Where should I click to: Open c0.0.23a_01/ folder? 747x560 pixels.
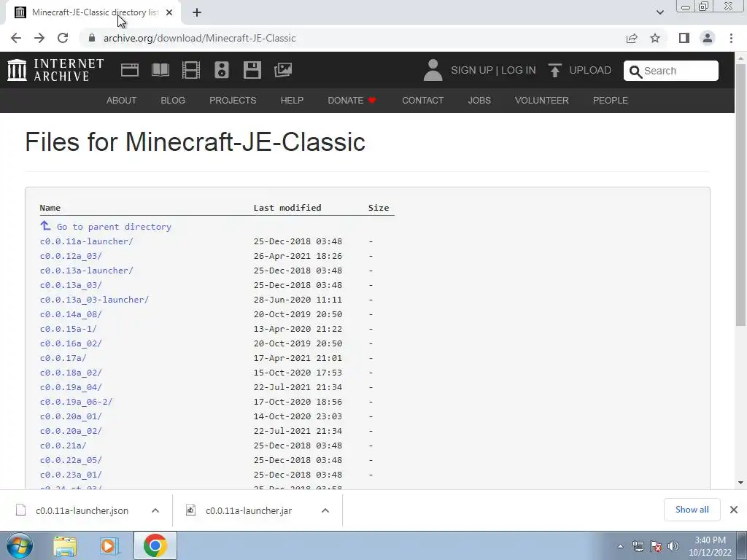click(x=71, y=475)
